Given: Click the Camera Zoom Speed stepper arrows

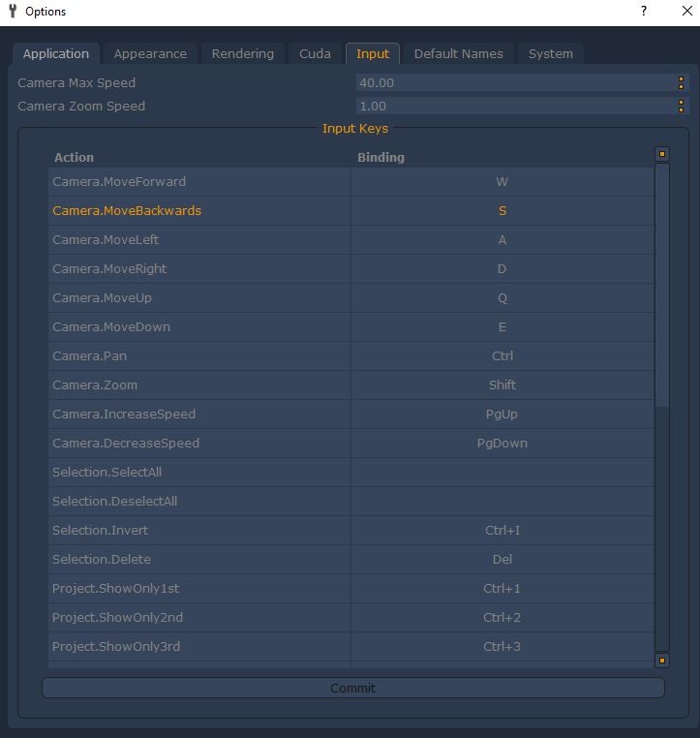Looking at the screenshot, I should (681, 107).
